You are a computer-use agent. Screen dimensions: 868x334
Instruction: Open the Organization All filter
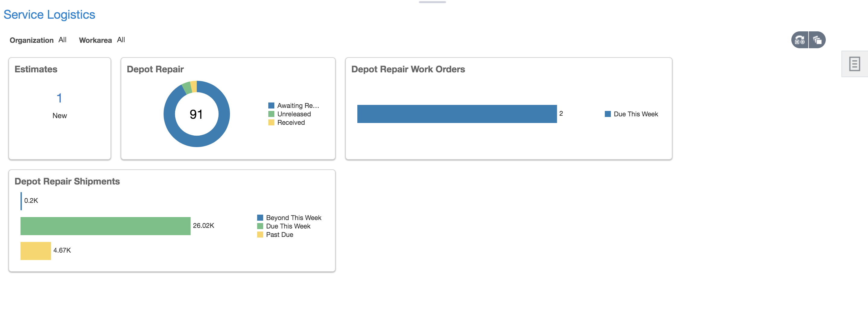click(62, 40)
